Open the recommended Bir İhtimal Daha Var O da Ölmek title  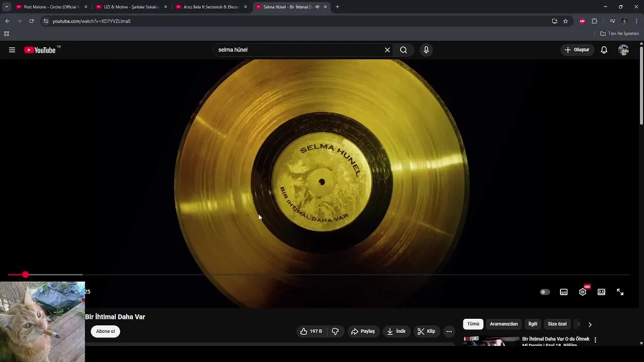coord(555,341)
